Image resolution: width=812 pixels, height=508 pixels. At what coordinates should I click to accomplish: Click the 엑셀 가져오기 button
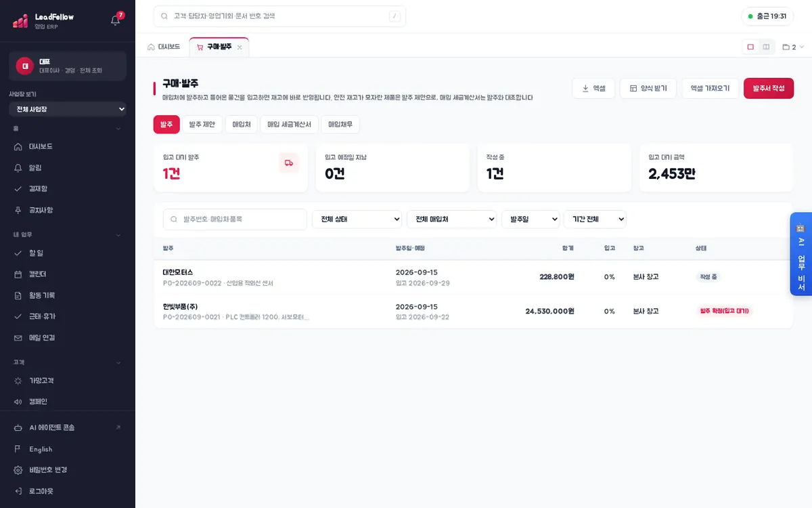point(710,88)
